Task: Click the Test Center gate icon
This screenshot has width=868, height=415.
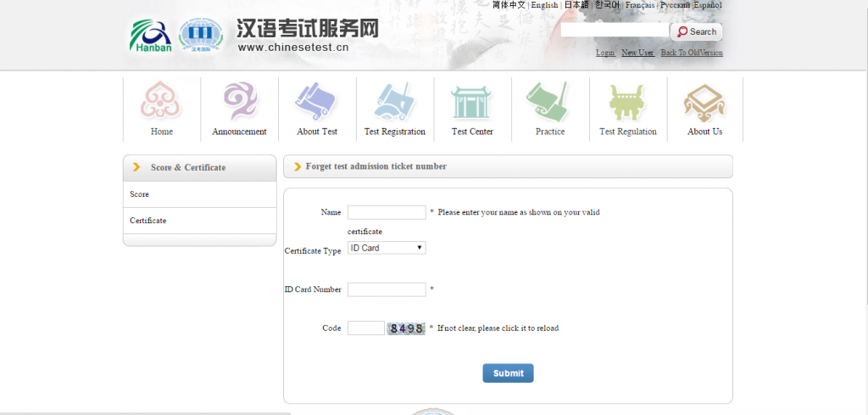Action: pos(472,102)
